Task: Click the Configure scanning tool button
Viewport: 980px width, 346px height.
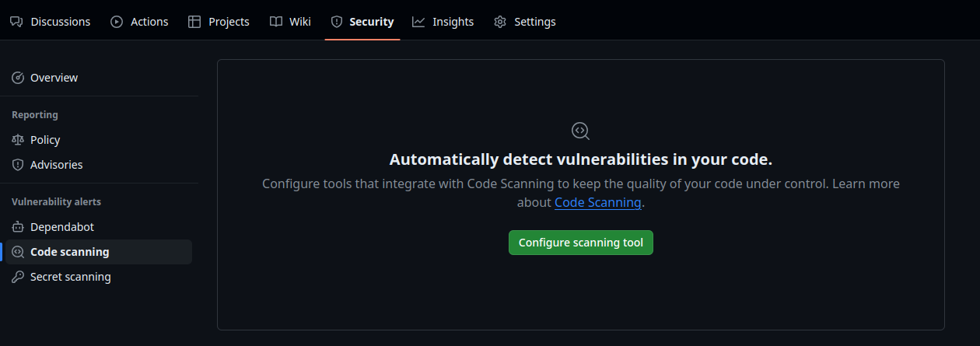Action: [581, 243]
